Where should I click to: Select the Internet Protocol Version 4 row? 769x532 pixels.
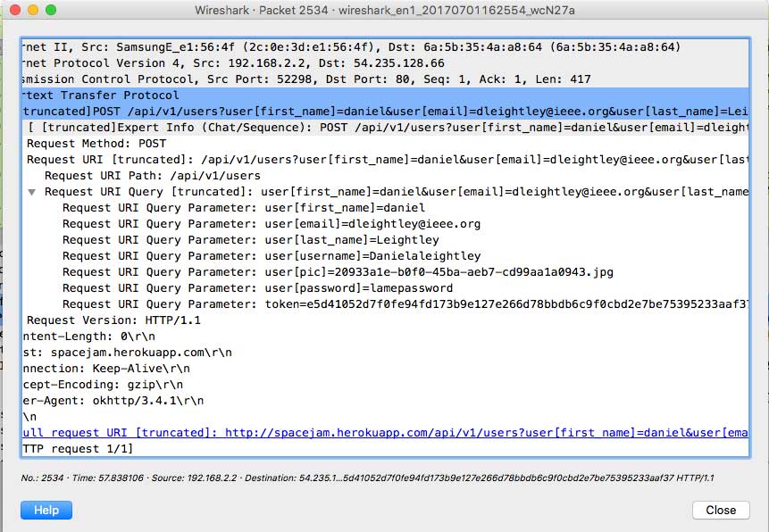386,63
